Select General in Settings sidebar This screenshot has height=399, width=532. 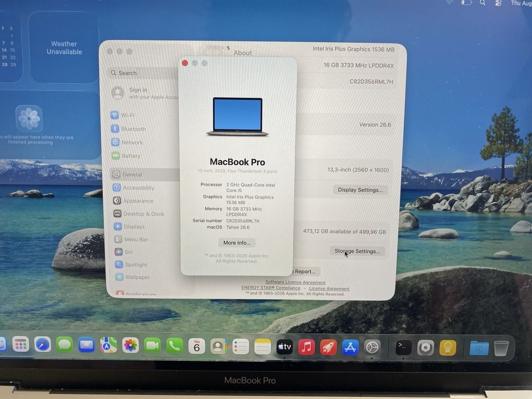pos(144,174)
